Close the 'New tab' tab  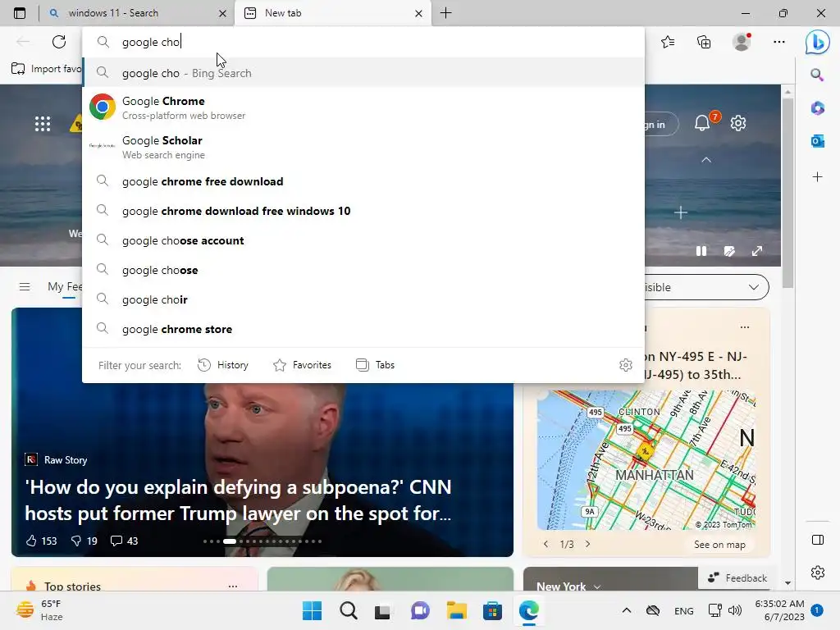419,13
